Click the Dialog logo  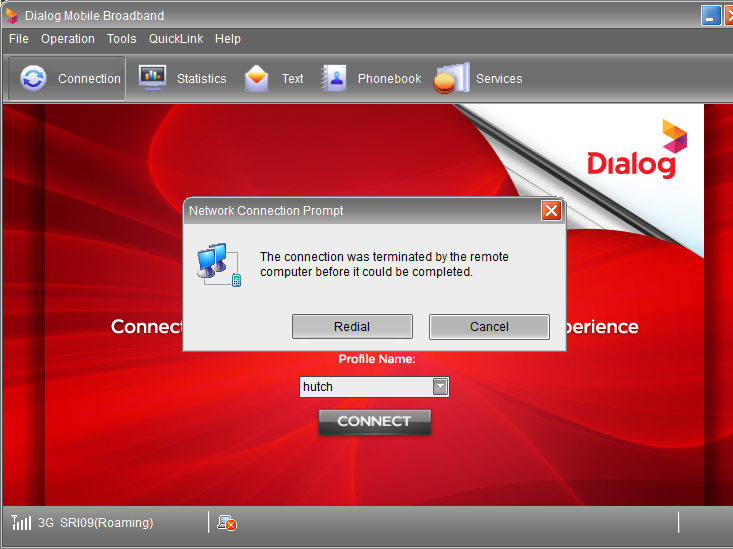pyautogui.click(x=637, y=149)
